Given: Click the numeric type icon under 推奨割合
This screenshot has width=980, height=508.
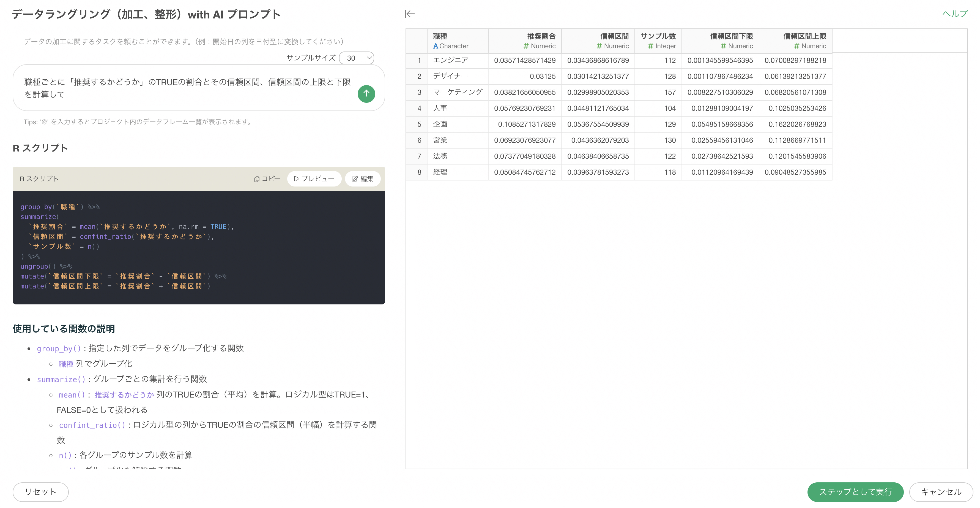Looking at the screenshot, I should (x=526, y=46).
